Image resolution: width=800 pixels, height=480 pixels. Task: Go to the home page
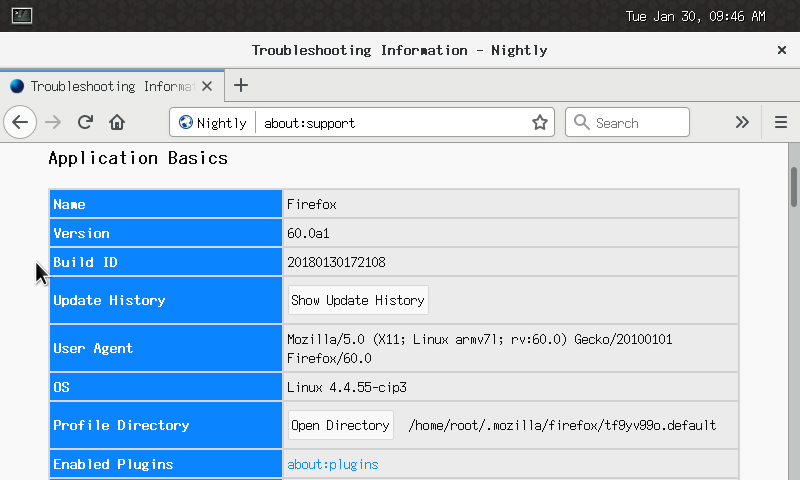point(117,122)
